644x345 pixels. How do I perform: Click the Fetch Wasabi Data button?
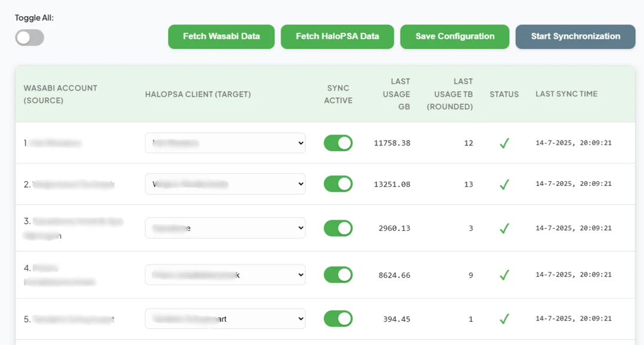pyautogui.click(x=221, y=36)
